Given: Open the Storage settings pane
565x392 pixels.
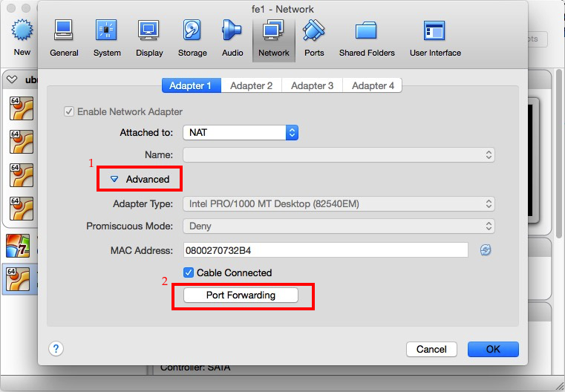Looking at the screenshot, I should click(x=192, y=37).
